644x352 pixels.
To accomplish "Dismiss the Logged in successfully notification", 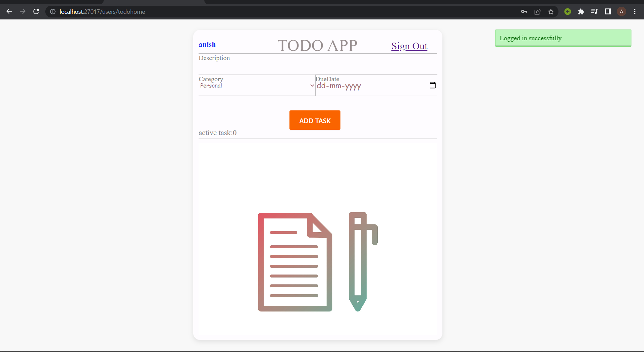I will coord(563,38).
